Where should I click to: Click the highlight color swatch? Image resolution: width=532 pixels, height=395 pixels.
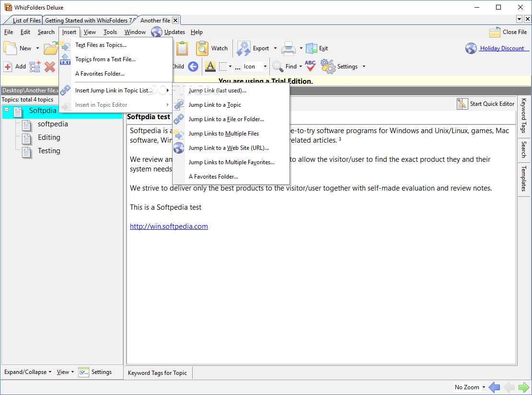(x=223, y=67)
